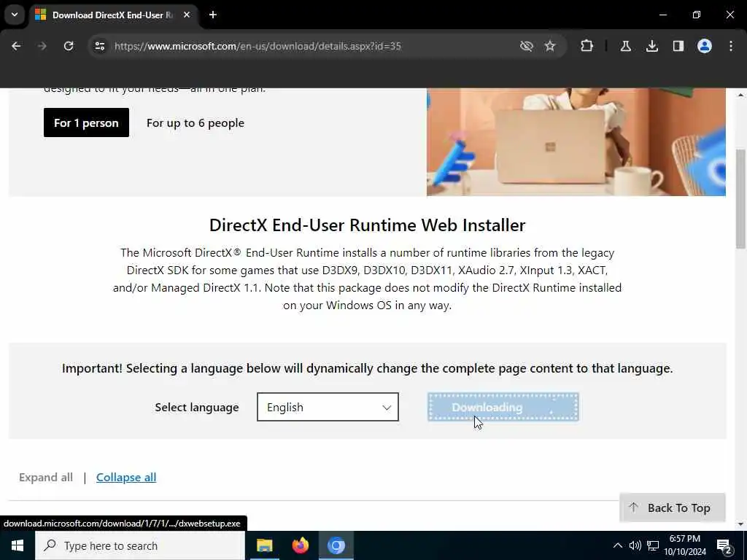Open the tab search dropdown
The width and height of the screenshot is (747, 560).
(x=15, y=15)
